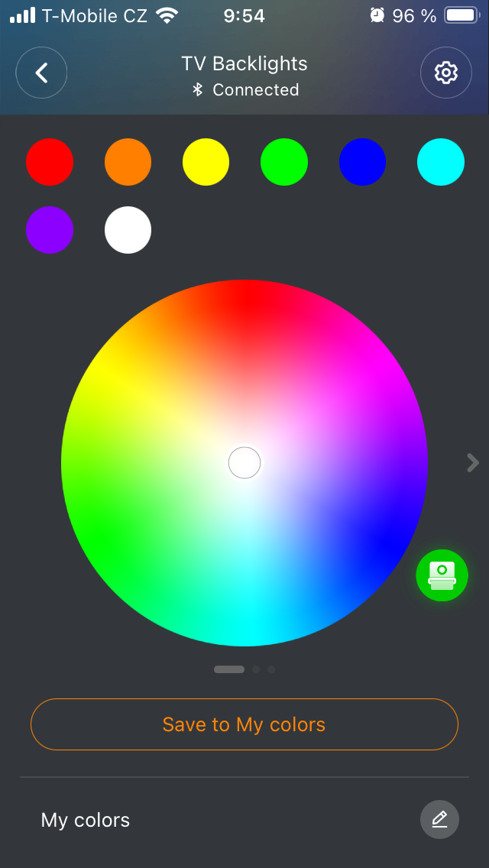Tap the TV Backlights title

click(244, 63)
